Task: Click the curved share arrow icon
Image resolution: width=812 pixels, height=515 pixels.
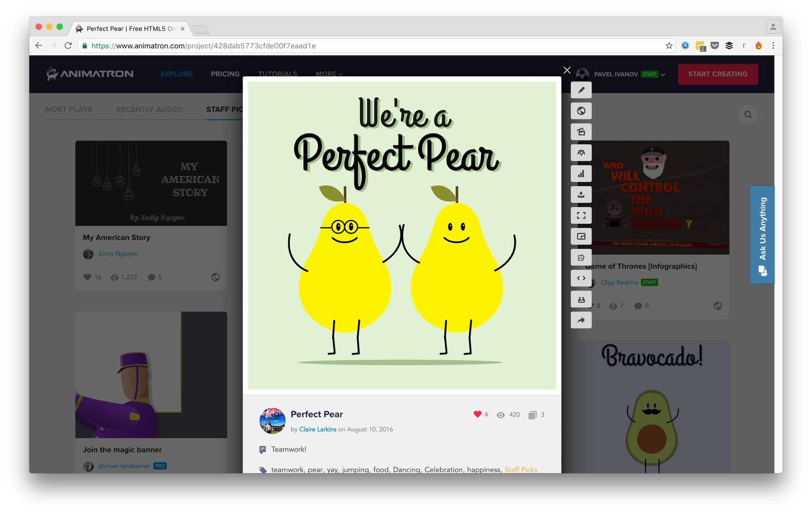Action: click(581, 320)
